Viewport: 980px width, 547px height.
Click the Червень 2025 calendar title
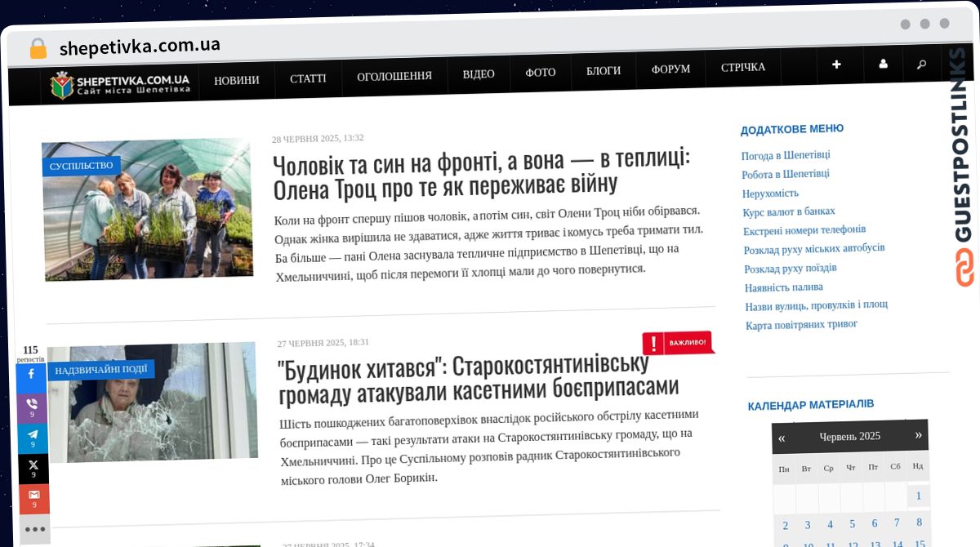[x=850, y=436]
